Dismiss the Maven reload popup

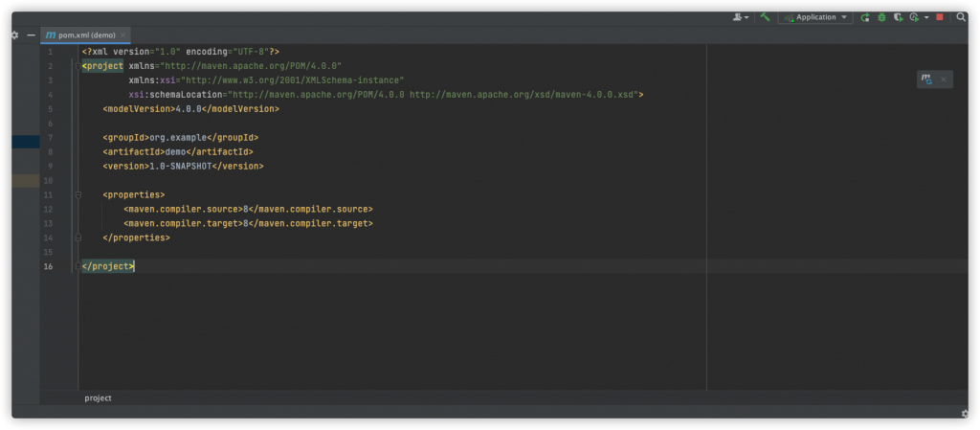coord(943,79)
